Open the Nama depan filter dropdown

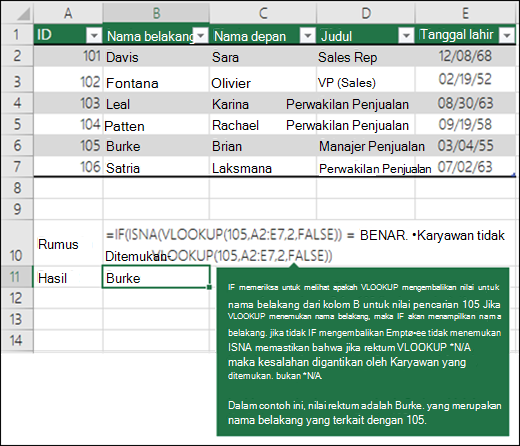pyautogui.click(x=308, y=35)
